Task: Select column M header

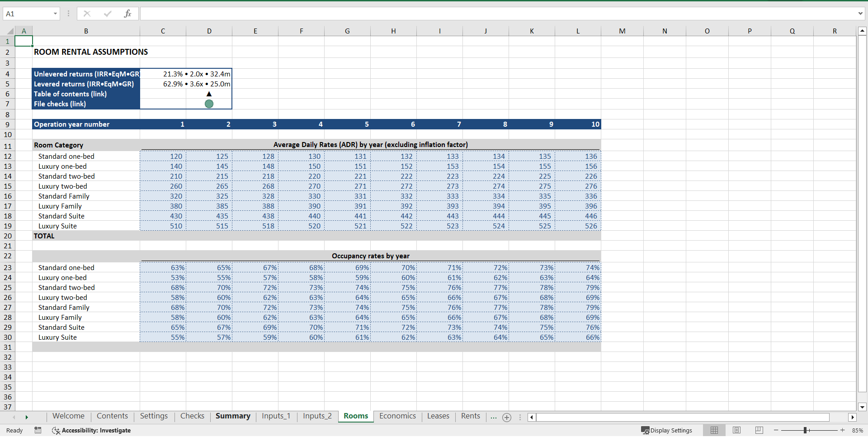Action: click(x=622, y=31)
